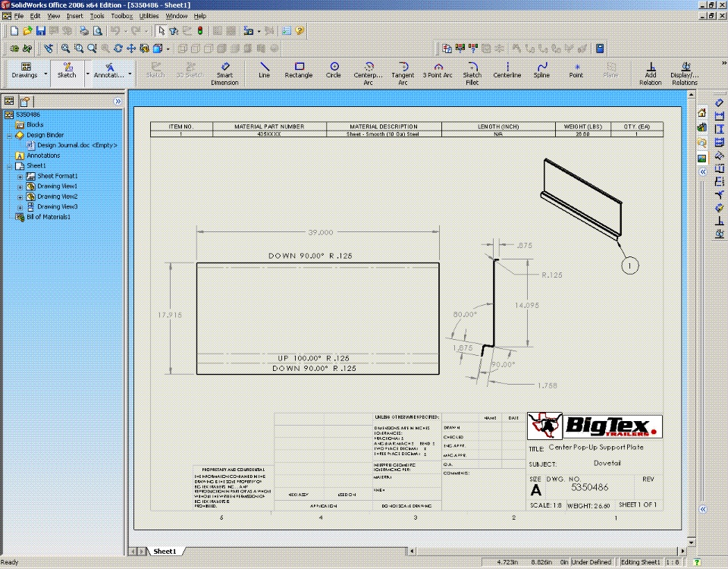Click the blue calculator-like icon in Toolbox toolbar
Viewport: 728px width, 569px height.
pos(599,49)
